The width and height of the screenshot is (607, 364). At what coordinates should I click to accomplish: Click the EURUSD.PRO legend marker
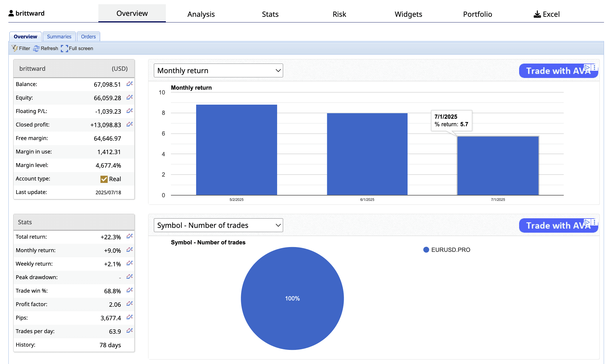coord(426,250)
